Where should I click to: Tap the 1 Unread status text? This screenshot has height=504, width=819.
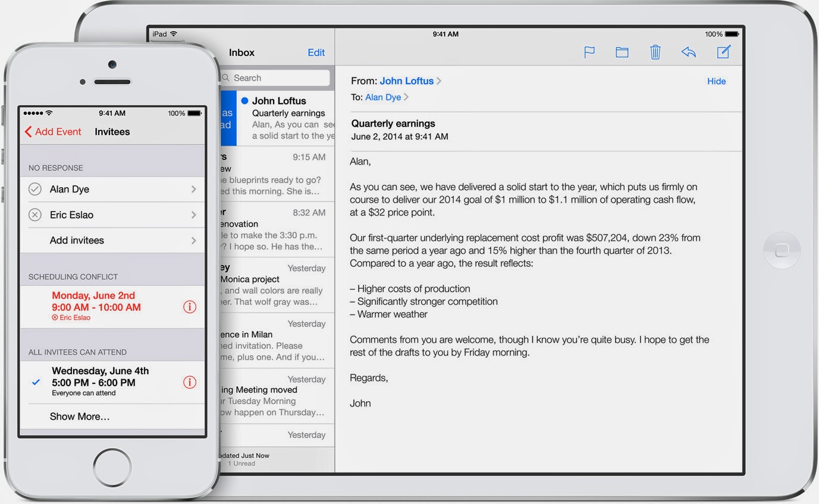coord(241,464)
